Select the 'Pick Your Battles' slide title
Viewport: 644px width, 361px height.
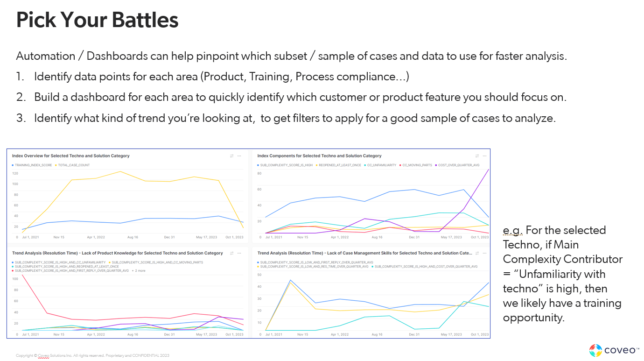point(97,20)
